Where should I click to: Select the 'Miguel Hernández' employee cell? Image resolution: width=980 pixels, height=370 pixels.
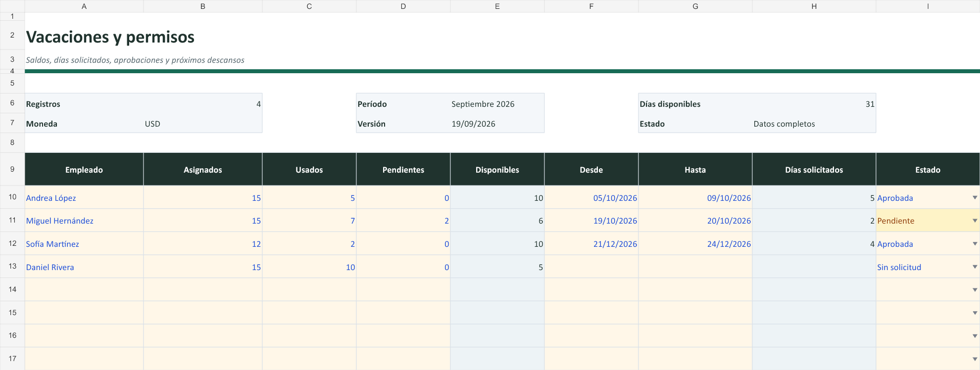click(84, 221)
